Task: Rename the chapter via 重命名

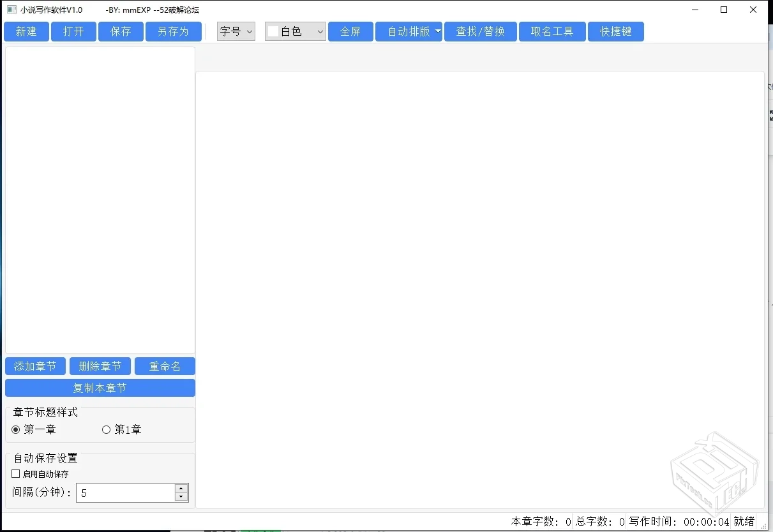Action: (165, 366)
